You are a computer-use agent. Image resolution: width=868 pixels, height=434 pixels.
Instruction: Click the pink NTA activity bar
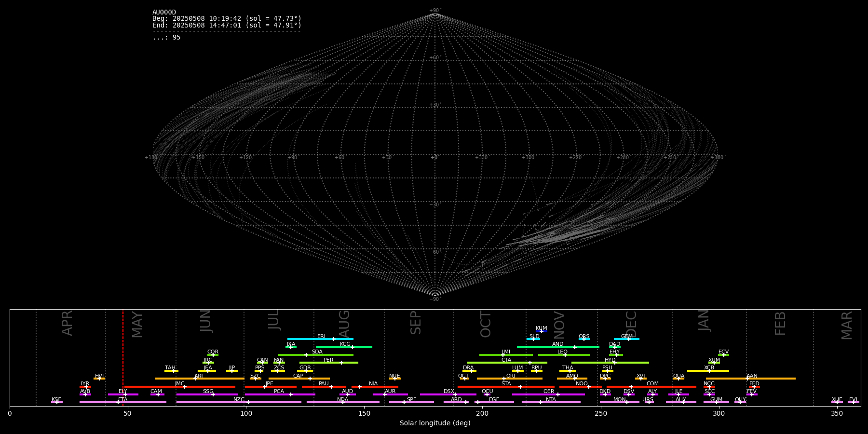tap(551, 402)
